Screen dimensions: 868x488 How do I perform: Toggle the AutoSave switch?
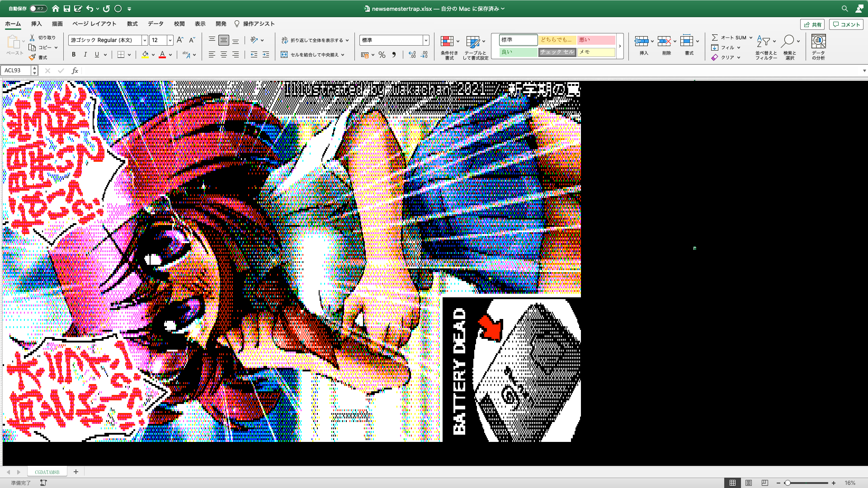[x=38, y=9]
